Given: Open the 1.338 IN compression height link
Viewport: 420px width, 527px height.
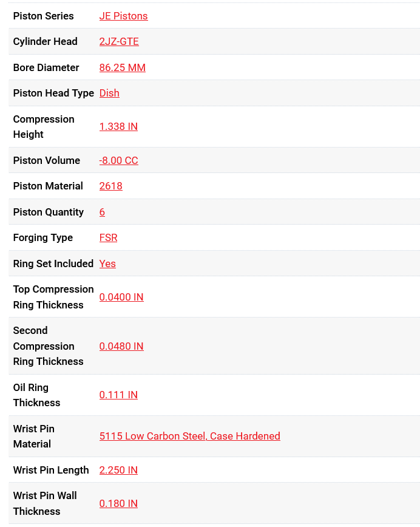Looking at the screenshot, I should [x=118, y=126].
